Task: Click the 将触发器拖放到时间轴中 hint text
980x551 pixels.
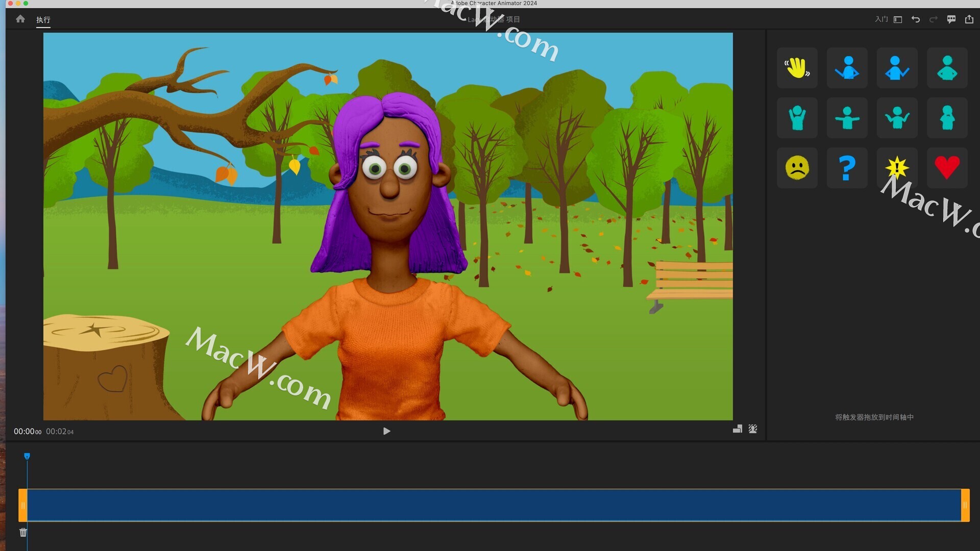Action: click(874, 417)
